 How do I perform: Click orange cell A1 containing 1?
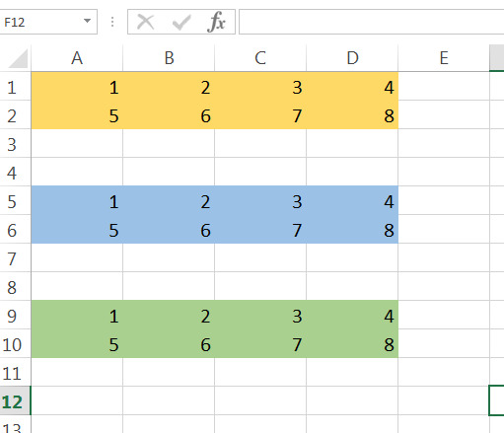[x=77, y=86]
